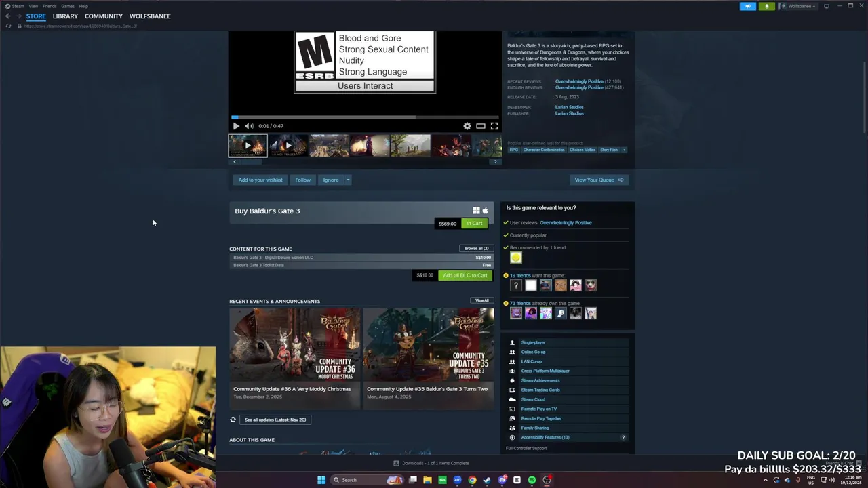868x488 pixels.
Task: Click the Windows platform icon
Action: click(476, 211)
